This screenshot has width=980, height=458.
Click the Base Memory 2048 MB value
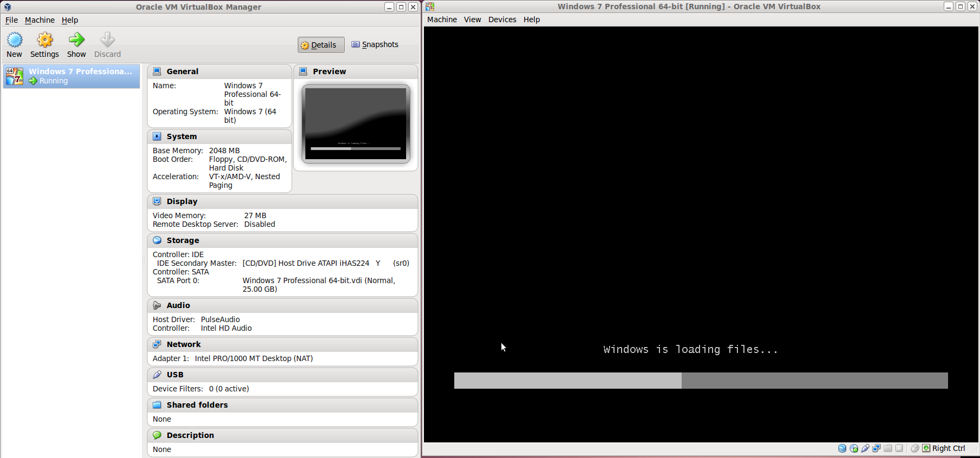click(x=224, y=151)
